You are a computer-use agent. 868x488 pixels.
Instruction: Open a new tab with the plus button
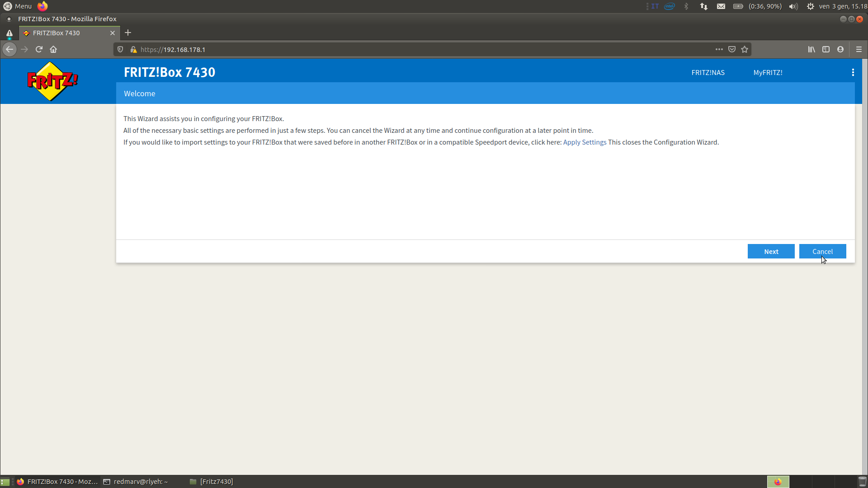[128, 33]
